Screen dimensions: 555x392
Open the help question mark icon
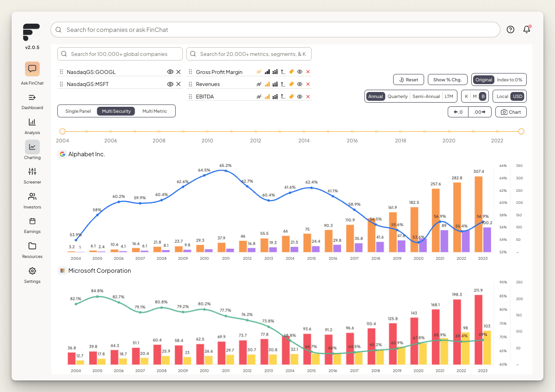click(511, 30)
